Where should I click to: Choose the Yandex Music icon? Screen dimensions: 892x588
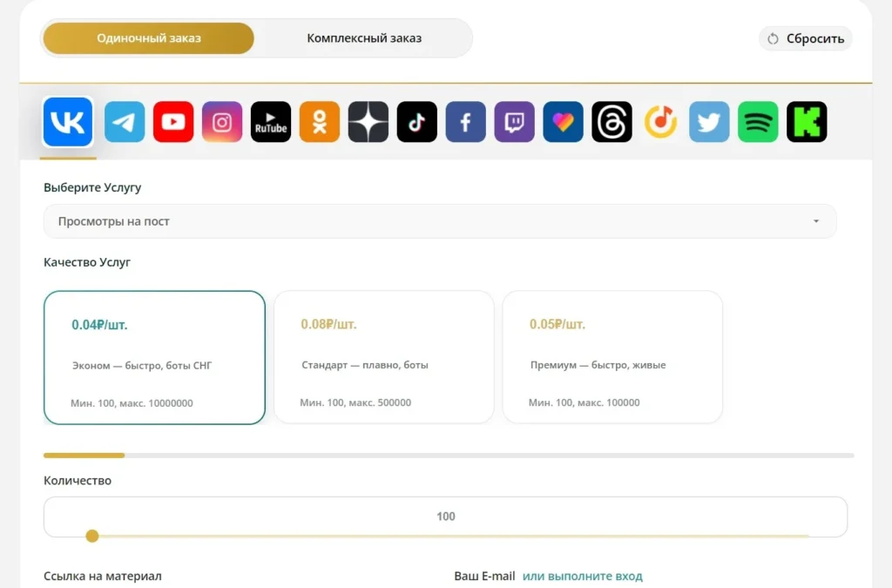(660, 122)
